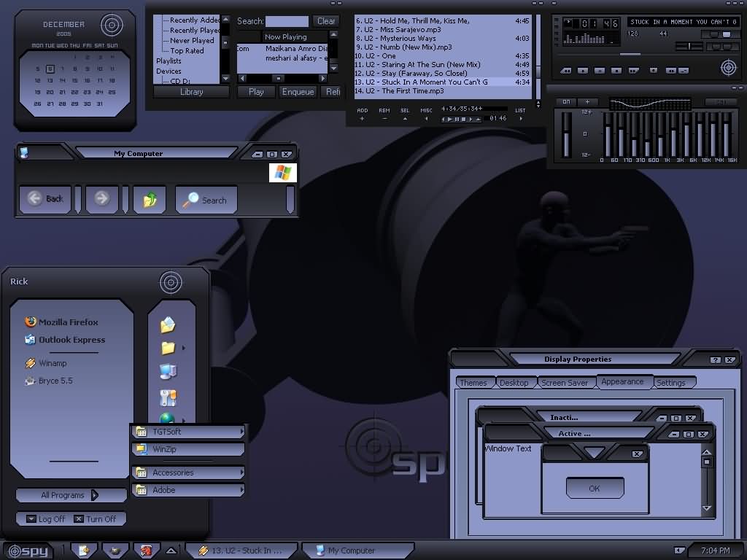Switch to the Themes tab
Viewport: 747px width, 560px height.
(473, 383)
